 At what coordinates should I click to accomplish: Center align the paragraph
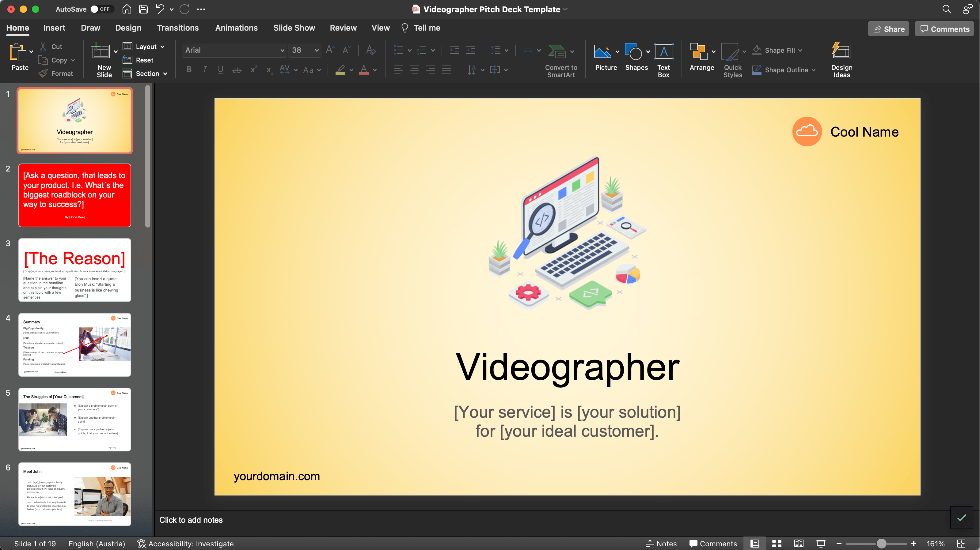tap(414, 70)
